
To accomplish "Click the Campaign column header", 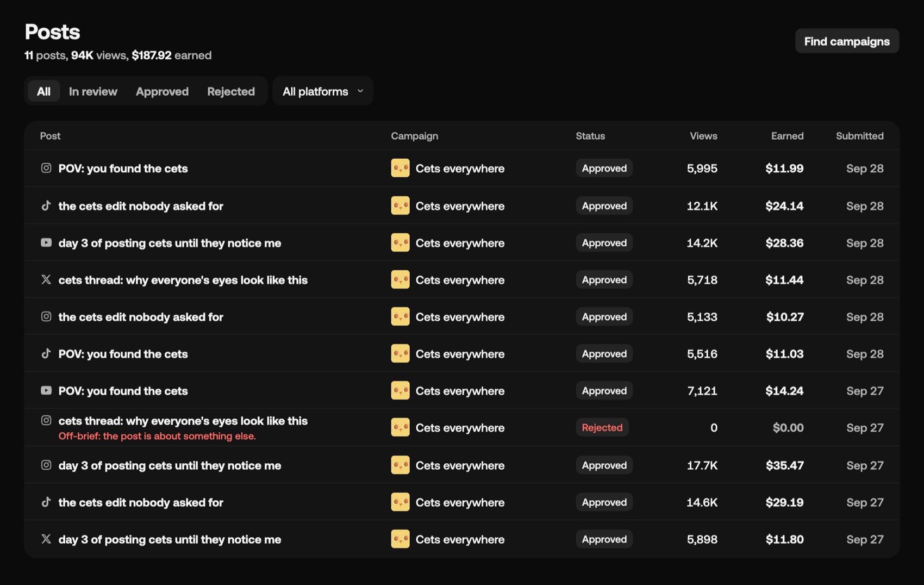I will tap(414, 136).
